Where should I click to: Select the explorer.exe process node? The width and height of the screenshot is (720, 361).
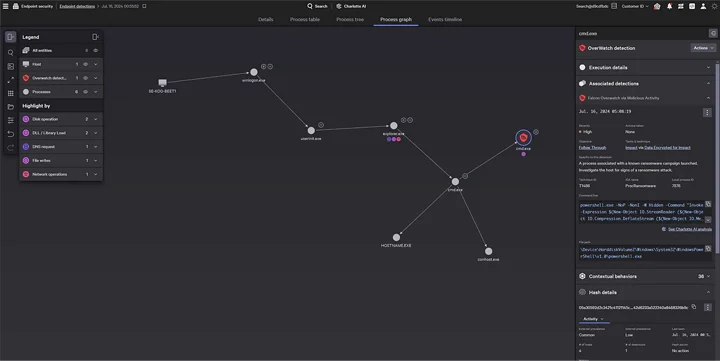click(394, 125)
